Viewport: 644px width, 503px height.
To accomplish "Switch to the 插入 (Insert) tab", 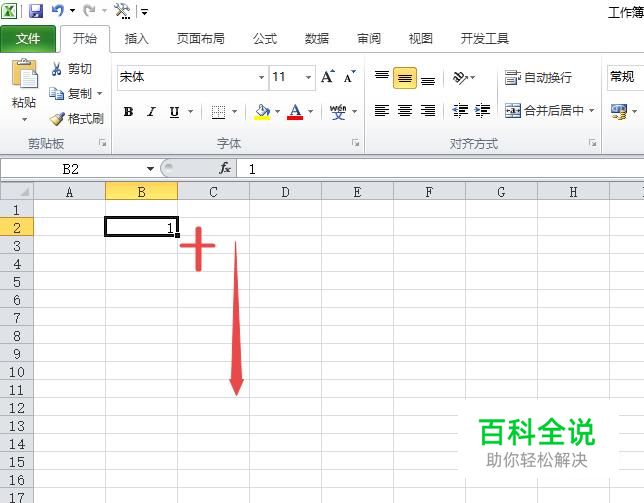I will pos(136,39).
